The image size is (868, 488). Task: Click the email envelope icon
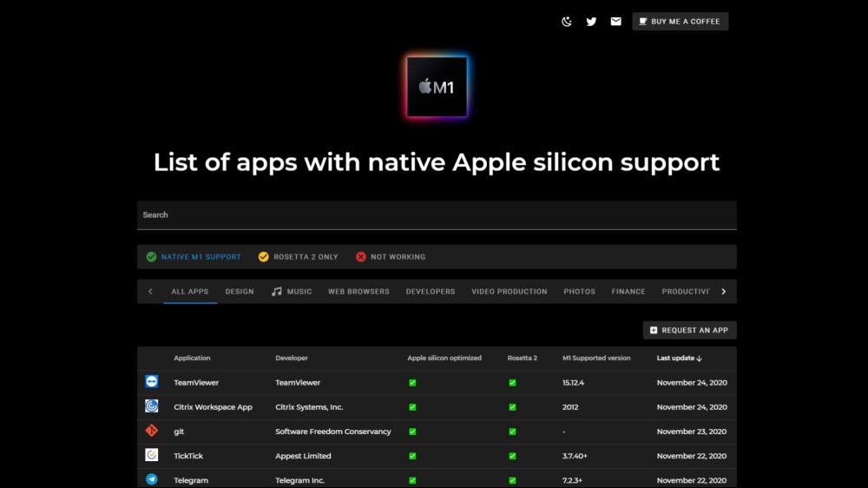615,22
